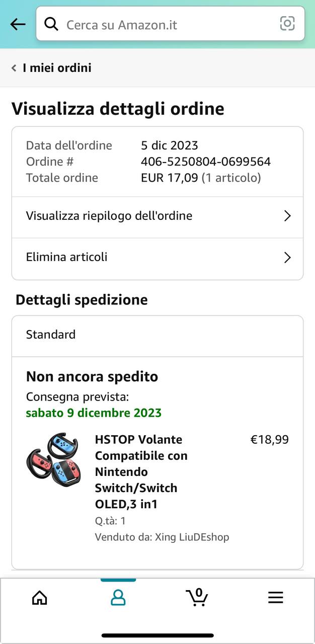Expand the arrow next to Visualizza riepilogo dell'ordine
This screenshot has height=644, width=315.
(287, 216)
